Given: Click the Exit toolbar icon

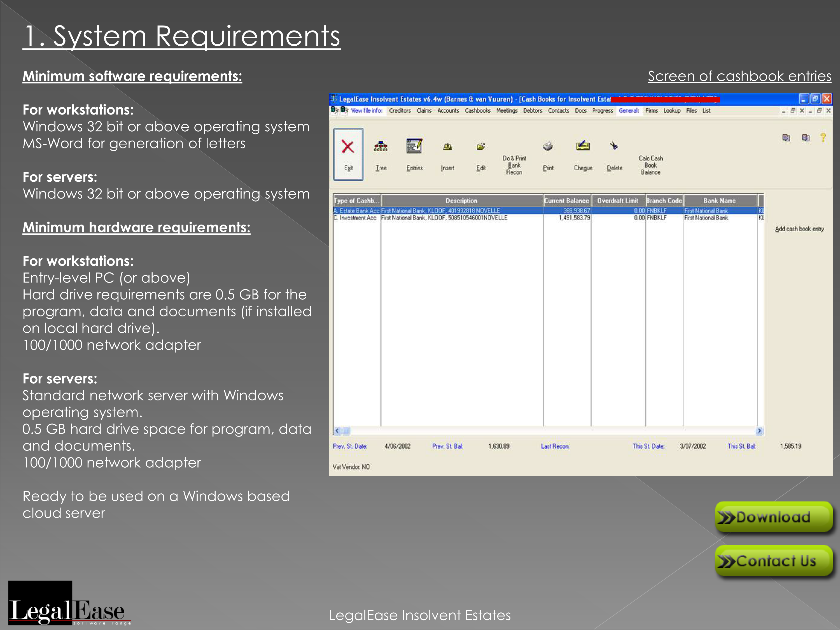Looking at the screenshot, I should point(348,154).
